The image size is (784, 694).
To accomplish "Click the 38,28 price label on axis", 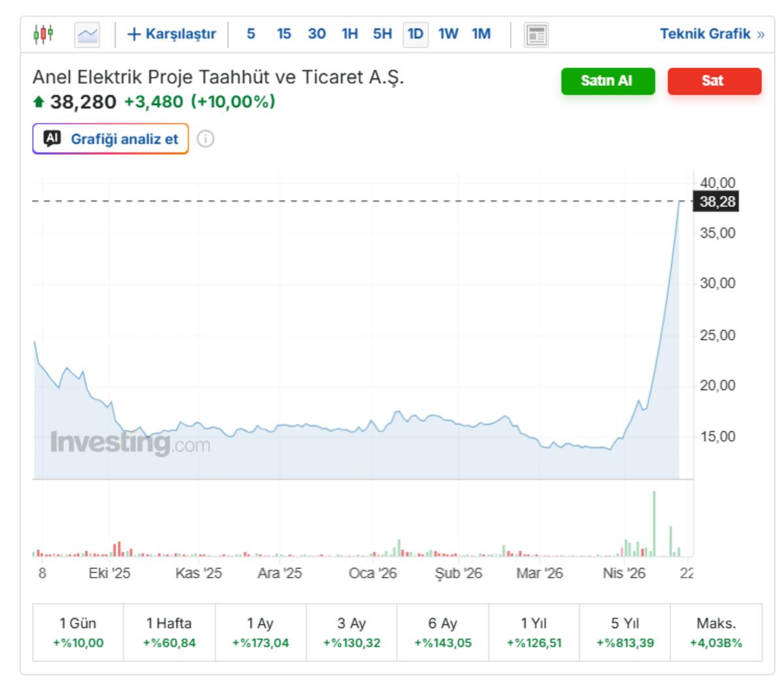I will coord(717,201).
